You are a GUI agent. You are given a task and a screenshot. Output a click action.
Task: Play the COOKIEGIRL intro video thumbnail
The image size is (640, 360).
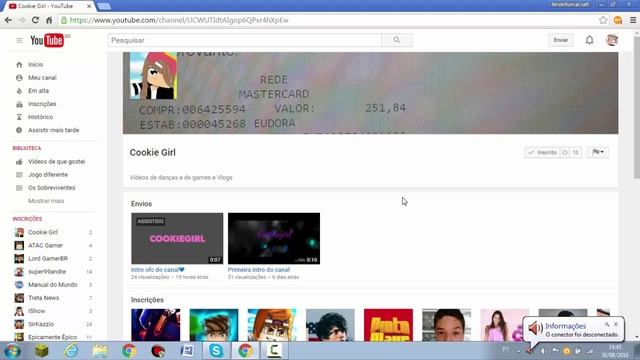[x=177, y=238]
